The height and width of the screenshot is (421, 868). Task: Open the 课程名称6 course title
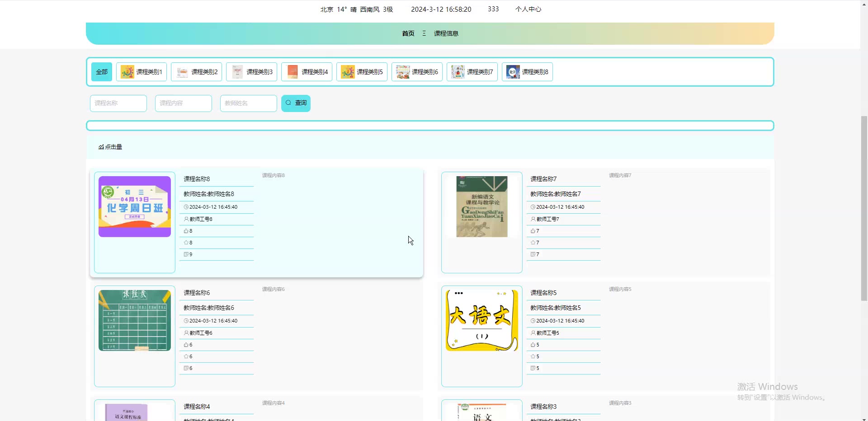197,293
